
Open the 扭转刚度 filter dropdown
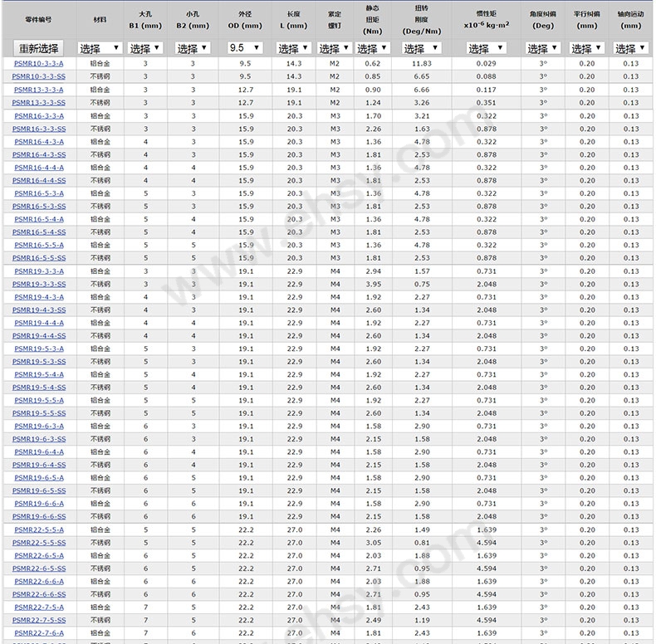(x=421, y=48)
